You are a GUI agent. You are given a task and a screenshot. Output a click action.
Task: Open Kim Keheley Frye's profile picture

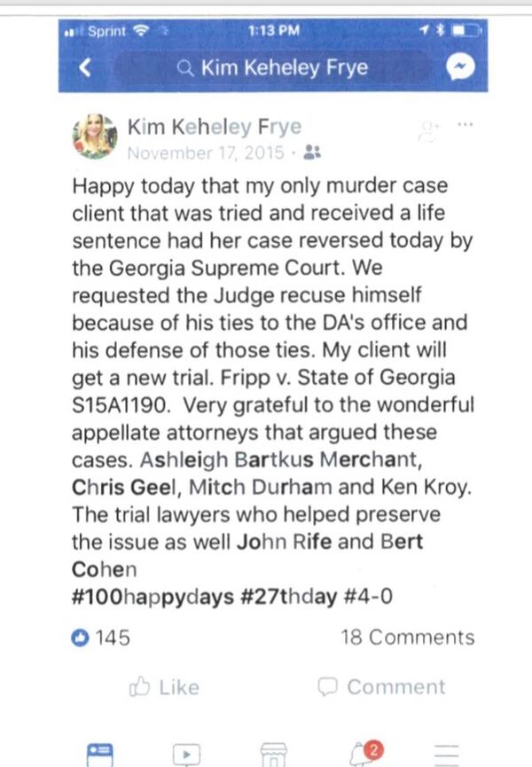click(x=95, y=137)
